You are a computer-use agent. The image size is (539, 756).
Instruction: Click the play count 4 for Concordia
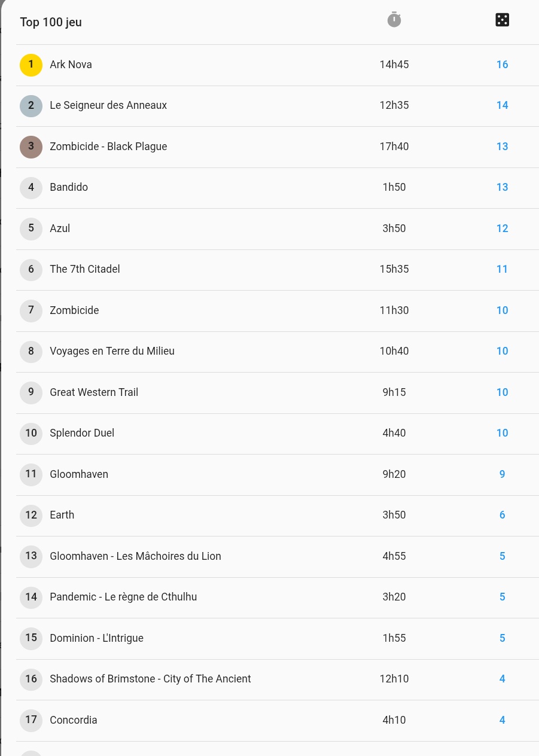point(502,720)
